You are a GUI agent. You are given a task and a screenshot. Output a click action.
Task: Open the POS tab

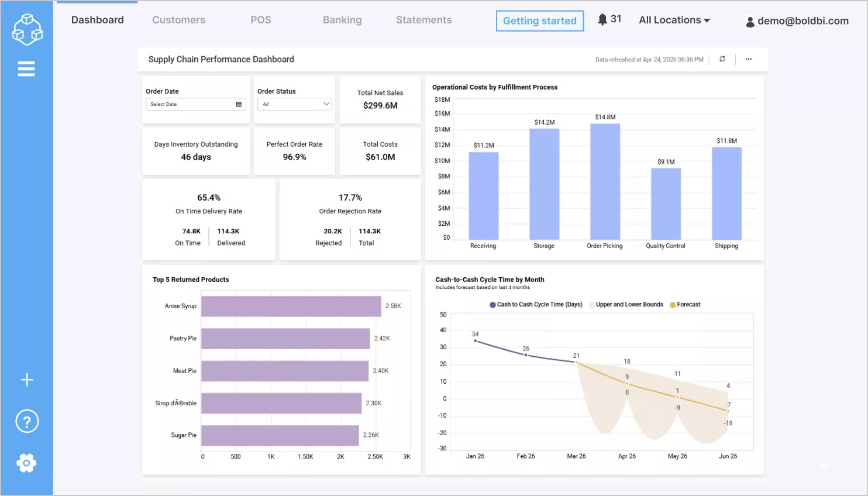tap(261, 20)
